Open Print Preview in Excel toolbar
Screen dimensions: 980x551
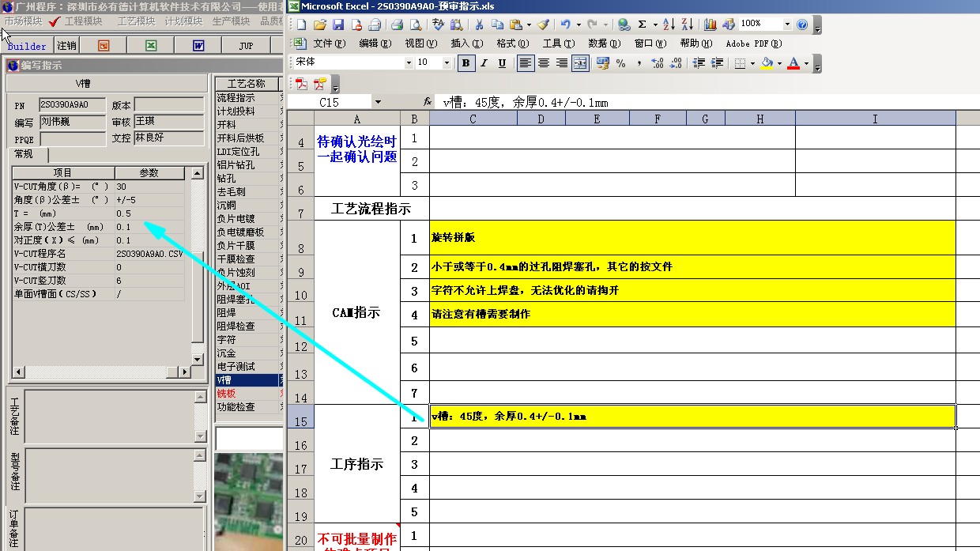(x=416, y=24)
